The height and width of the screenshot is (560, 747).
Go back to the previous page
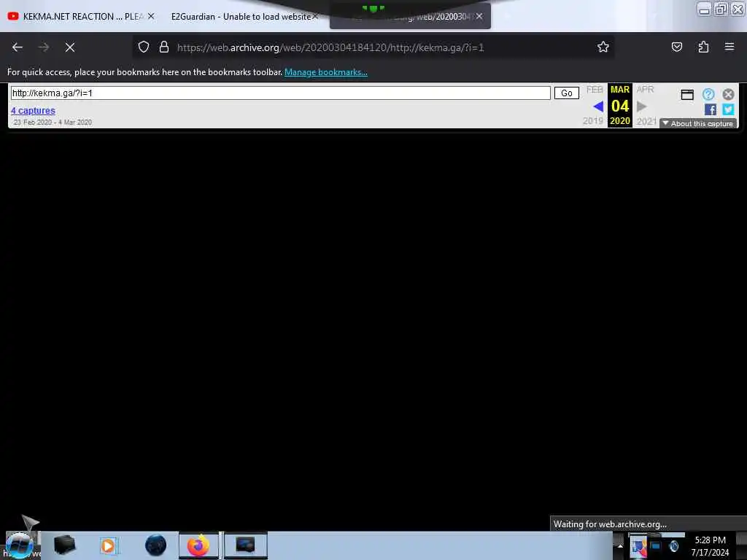coord(18,47)
